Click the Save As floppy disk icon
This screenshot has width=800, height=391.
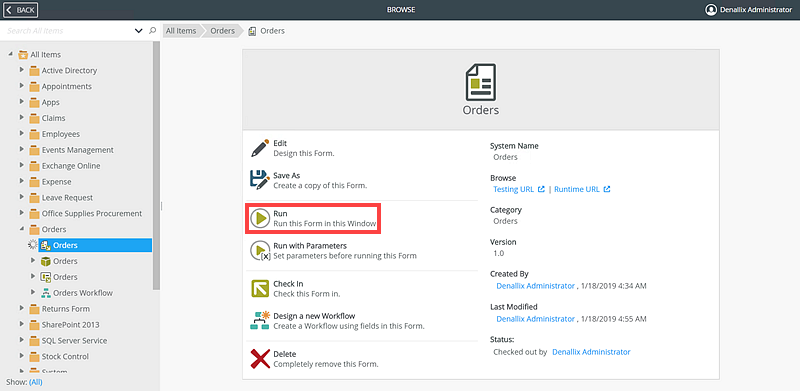260,180
